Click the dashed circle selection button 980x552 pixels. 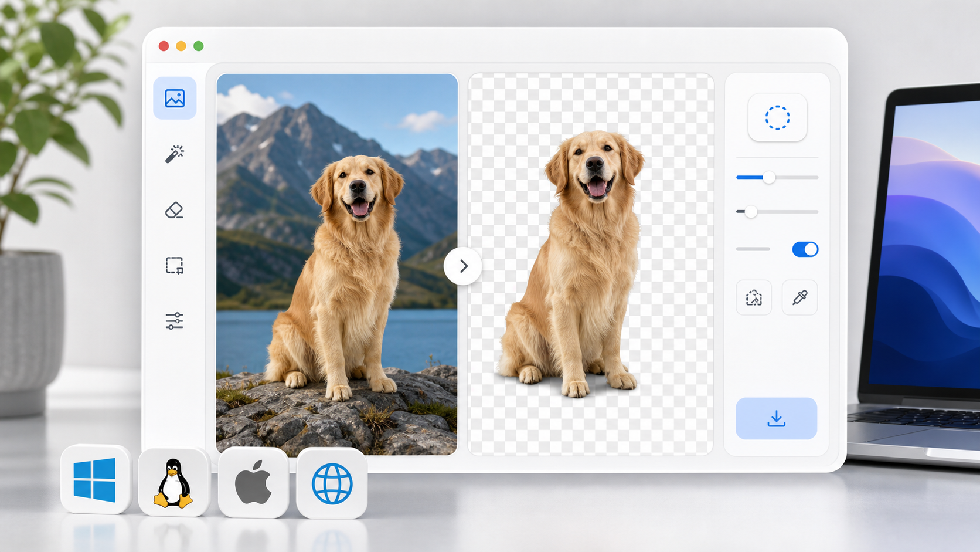777,117
